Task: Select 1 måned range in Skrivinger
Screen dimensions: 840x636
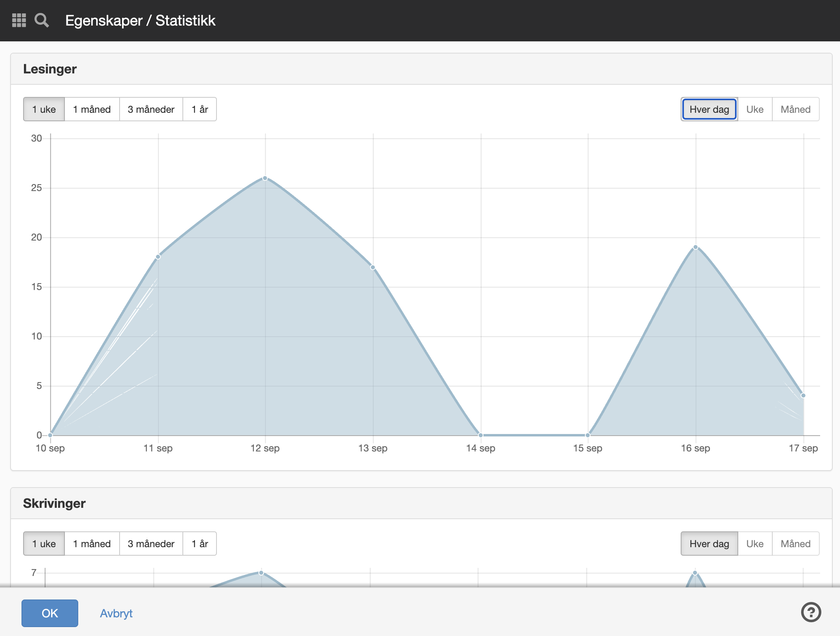Action: [x=92, y=544]
